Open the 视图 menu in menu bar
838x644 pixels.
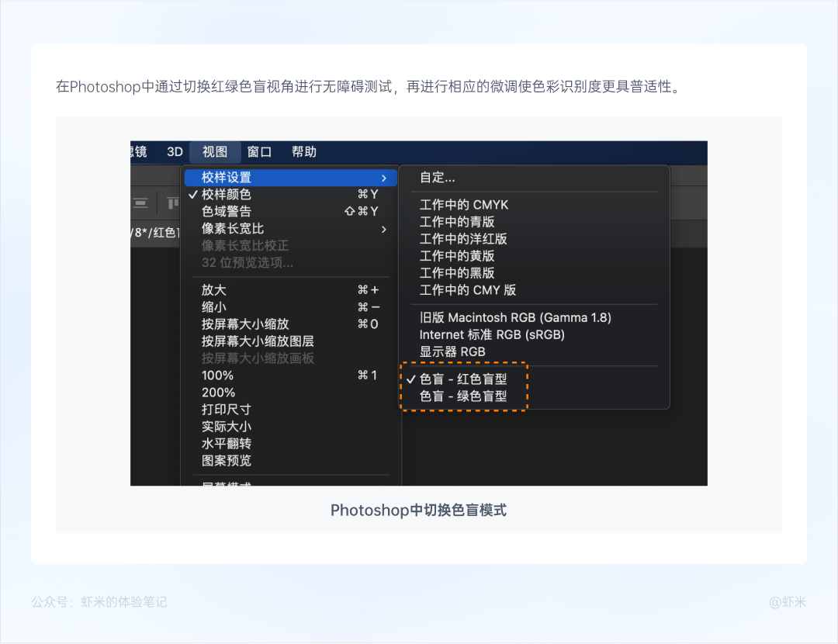(x=215, y=152)
